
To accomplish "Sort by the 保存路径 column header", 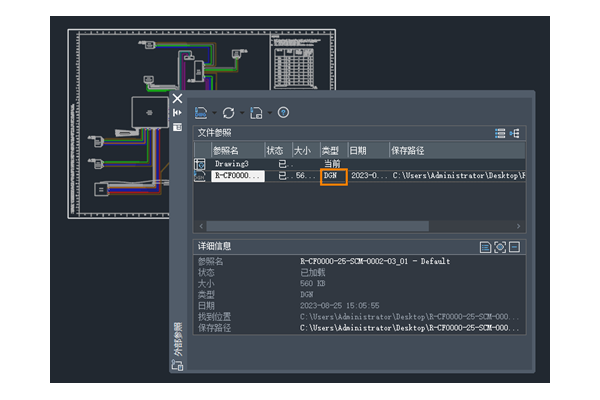I will (457, 150).
